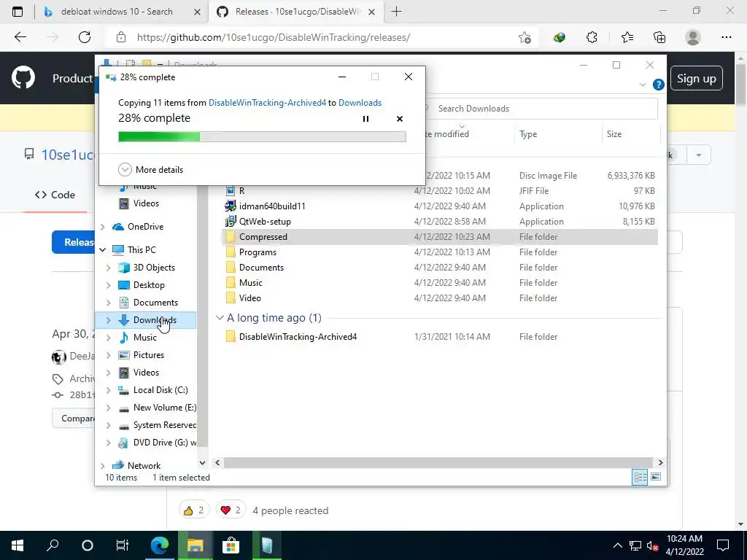Screen dimensions: 747x560
Task: Expand Local Disk (C:) tree node
Action: [108, 390]
